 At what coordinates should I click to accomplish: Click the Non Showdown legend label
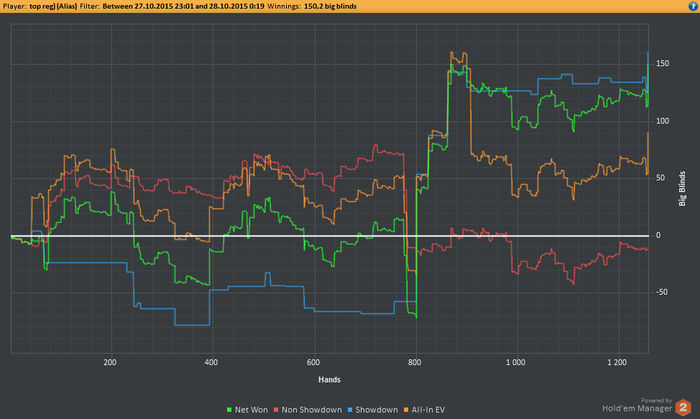(x=312, y=410)
